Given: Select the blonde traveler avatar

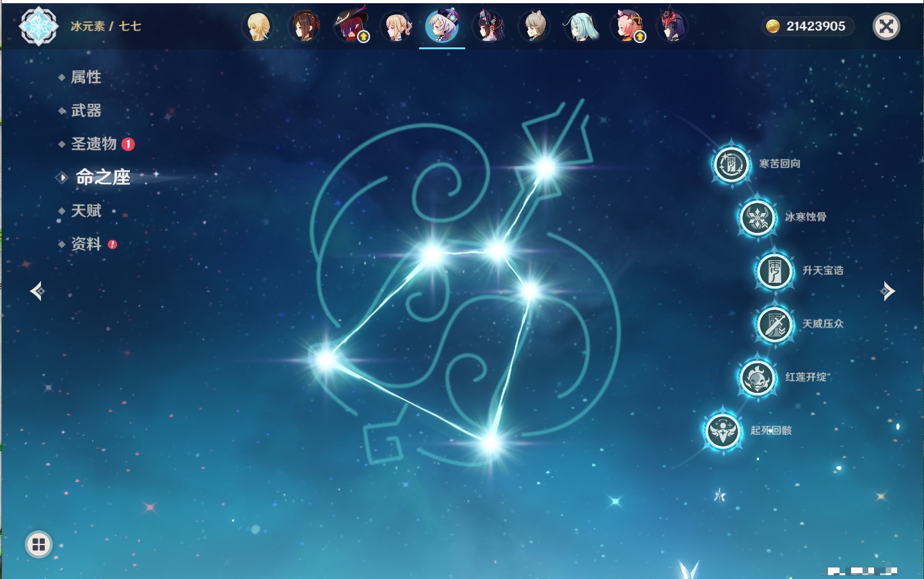Looking at the screenshot, I should 259,27.
